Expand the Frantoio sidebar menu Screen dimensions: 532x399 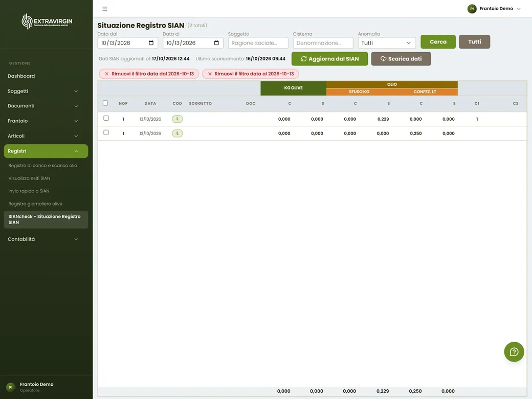(46, 121)
